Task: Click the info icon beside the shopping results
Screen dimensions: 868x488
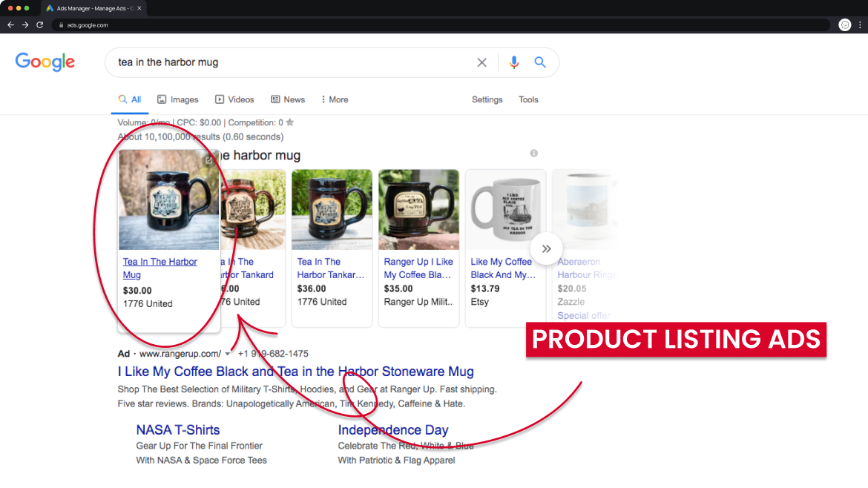Action: [533, 153]
